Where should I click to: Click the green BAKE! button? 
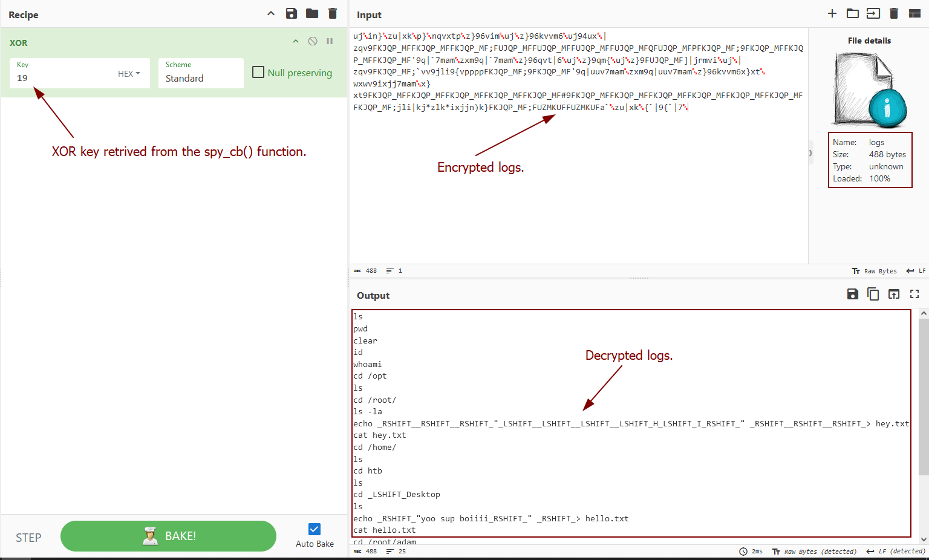point(168,536)
